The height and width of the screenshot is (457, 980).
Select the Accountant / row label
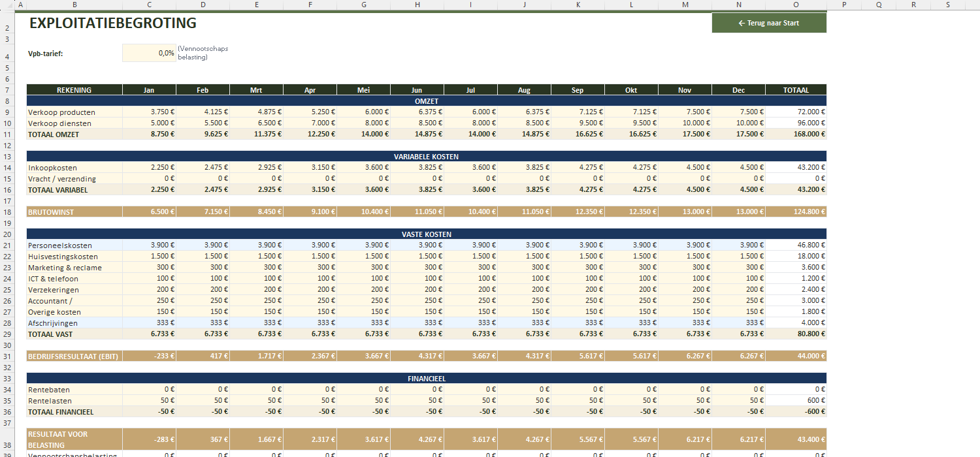point(74,301)
